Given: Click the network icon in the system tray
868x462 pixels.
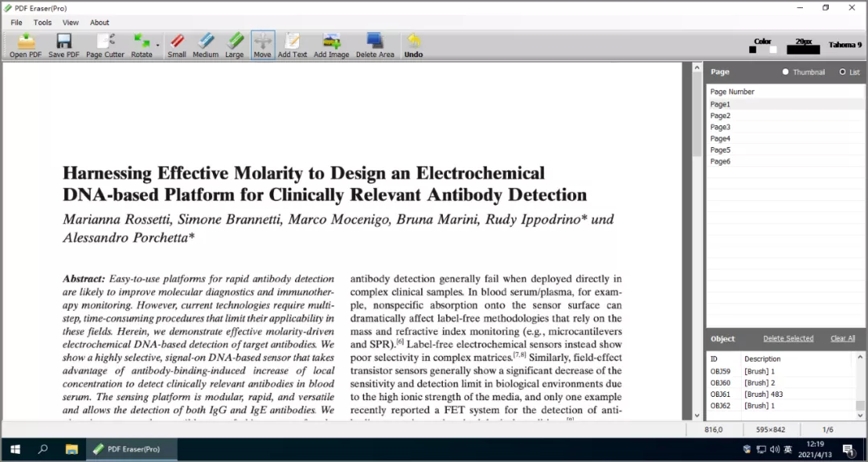Looking at the screenshot, I should pos(761,449).
